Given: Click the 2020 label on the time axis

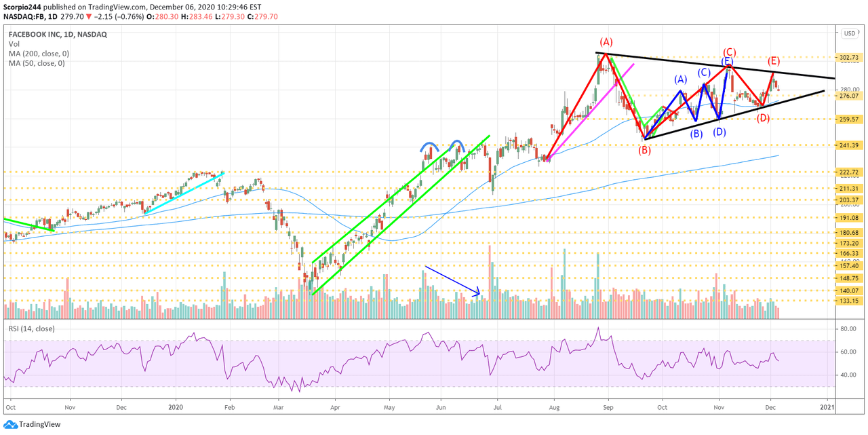Looking at the screenshot, I should (176, 409).
